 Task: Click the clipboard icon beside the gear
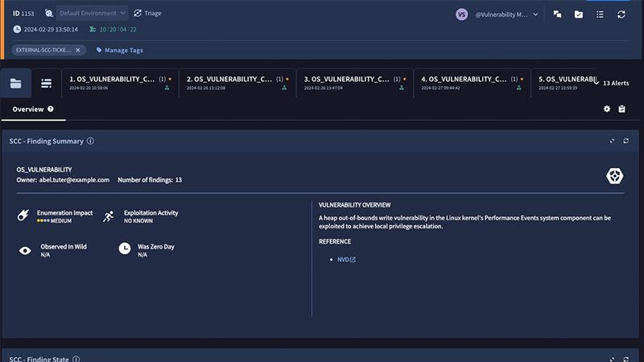pos(621,109)
